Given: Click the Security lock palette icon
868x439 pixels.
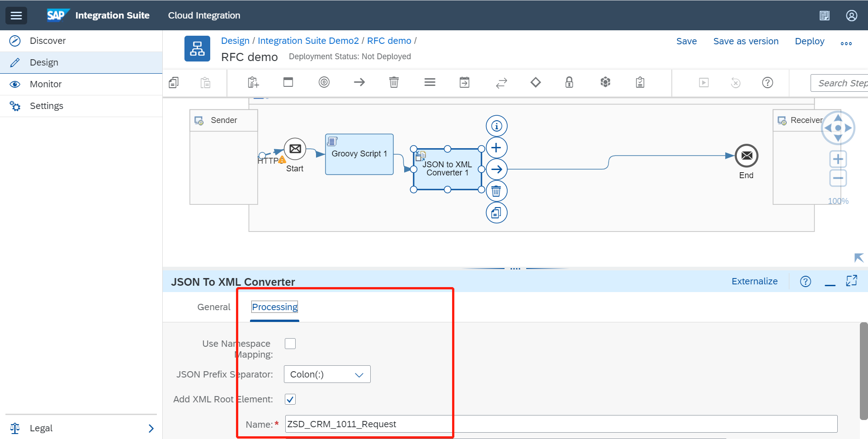Looking at the screenshot, I should tap(569, 82).
